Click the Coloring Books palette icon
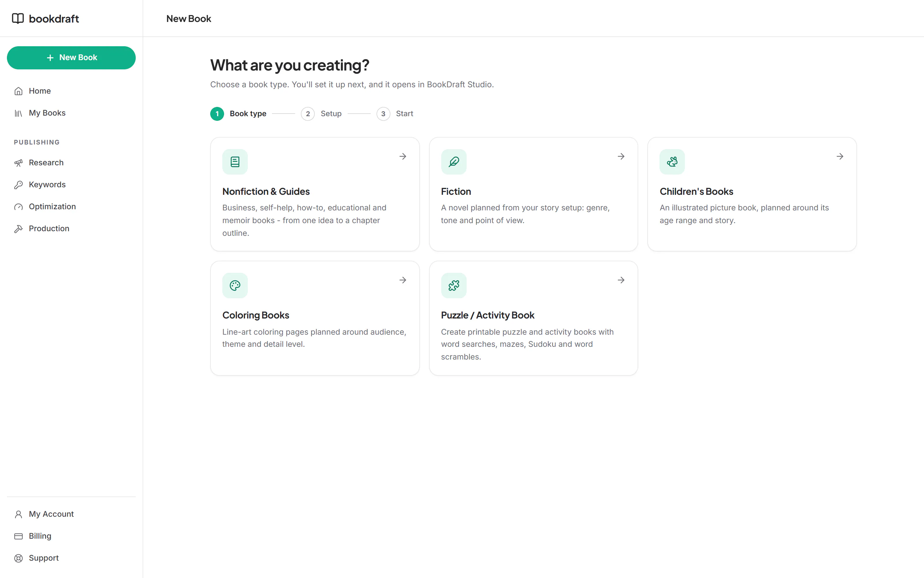This screenshot has width=924, height=578. [235, 286]
